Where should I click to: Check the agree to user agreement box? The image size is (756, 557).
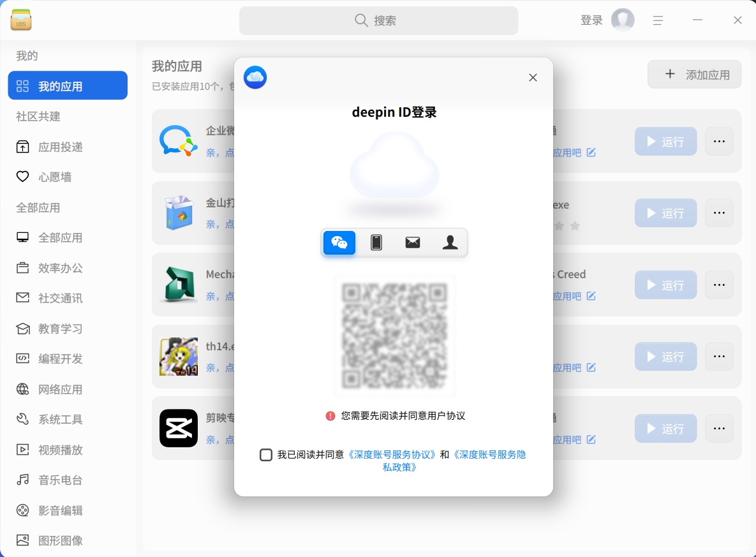265,455
